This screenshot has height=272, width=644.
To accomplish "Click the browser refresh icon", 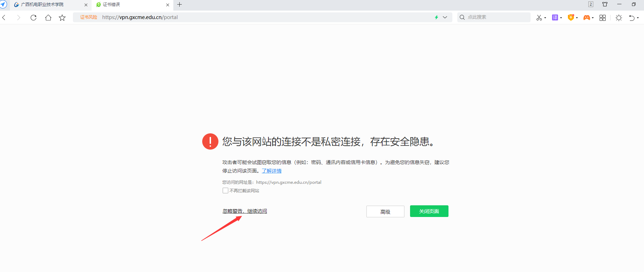I will tap(33, 18).
